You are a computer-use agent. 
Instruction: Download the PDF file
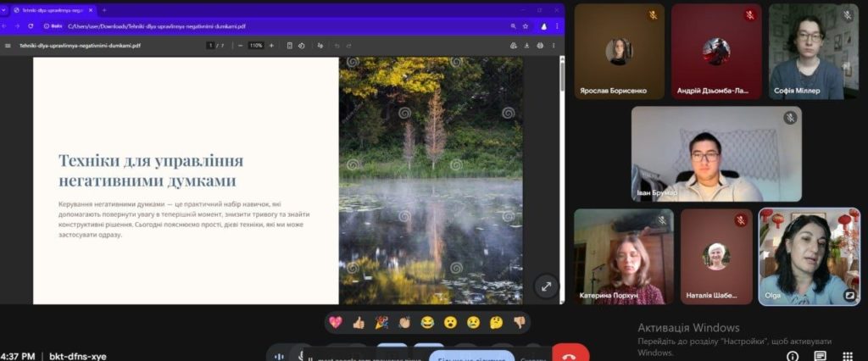(x=527, y=45)
